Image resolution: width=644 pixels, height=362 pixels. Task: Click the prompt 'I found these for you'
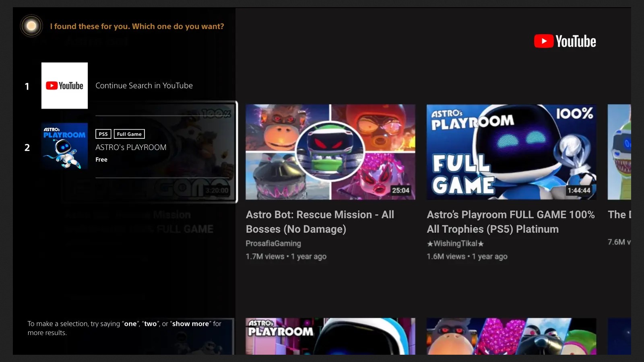pyautogui.click(x=137, y=26)
